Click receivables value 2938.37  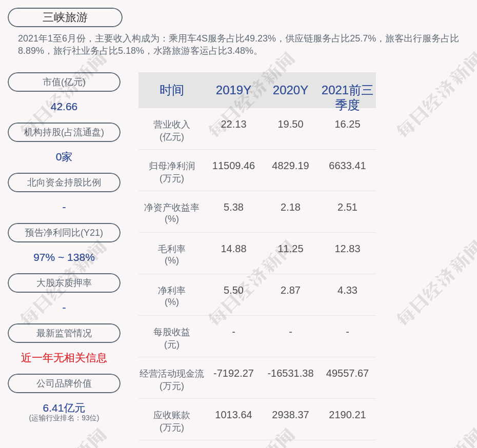pos(290,415)
